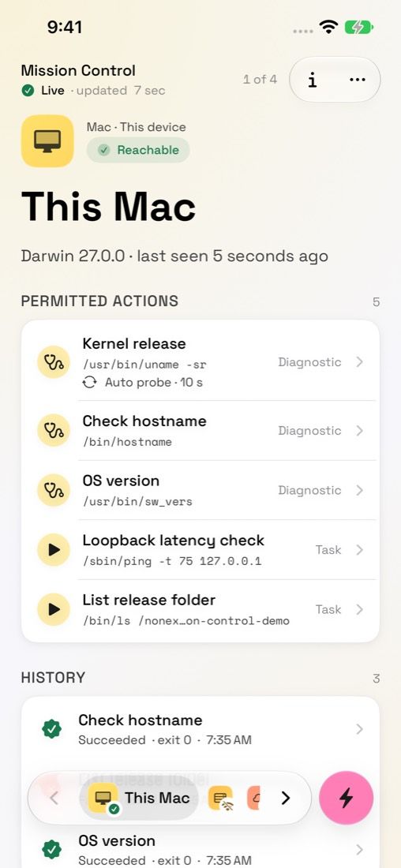Tap the Task label on List release folder
Viewport: 401px width, 868px height.
pyautogui.click(x=328, y=609)
